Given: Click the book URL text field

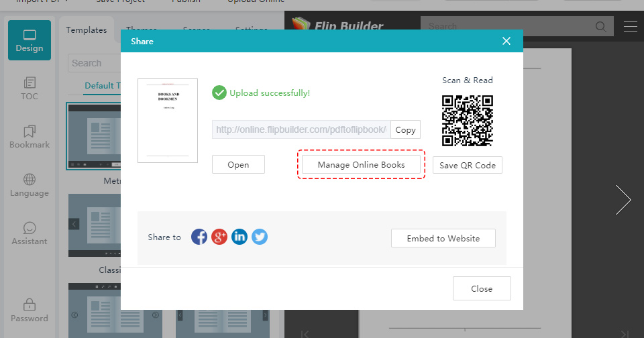Looking at the screenshot, I should click(x=300, y=130).
